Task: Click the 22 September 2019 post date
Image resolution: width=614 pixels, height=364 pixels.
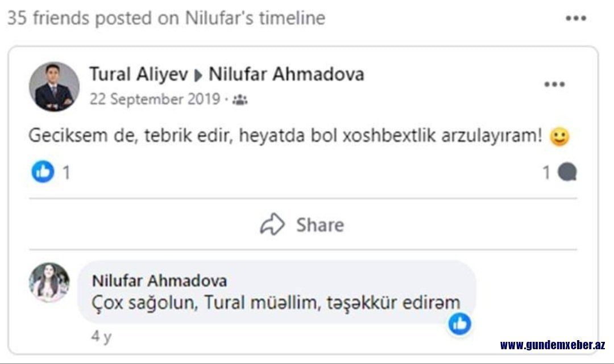Action: (155, 99)
